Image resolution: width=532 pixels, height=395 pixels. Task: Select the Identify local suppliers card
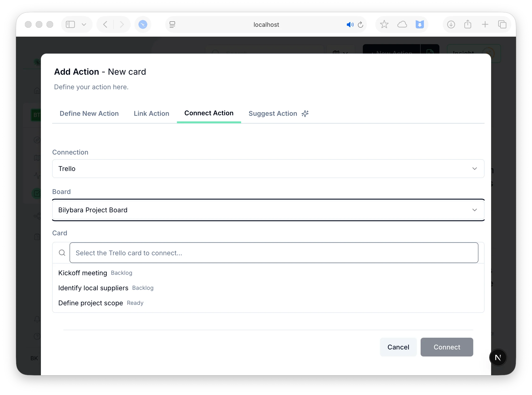(x=268, y=288)
